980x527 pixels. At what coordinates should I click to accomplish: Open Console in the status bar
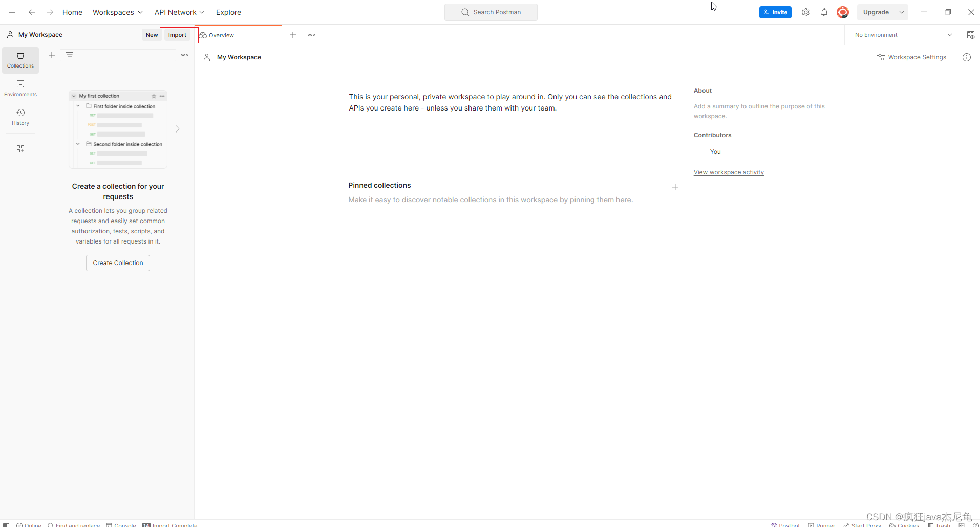pyautogui.click(x=121, y=525)
